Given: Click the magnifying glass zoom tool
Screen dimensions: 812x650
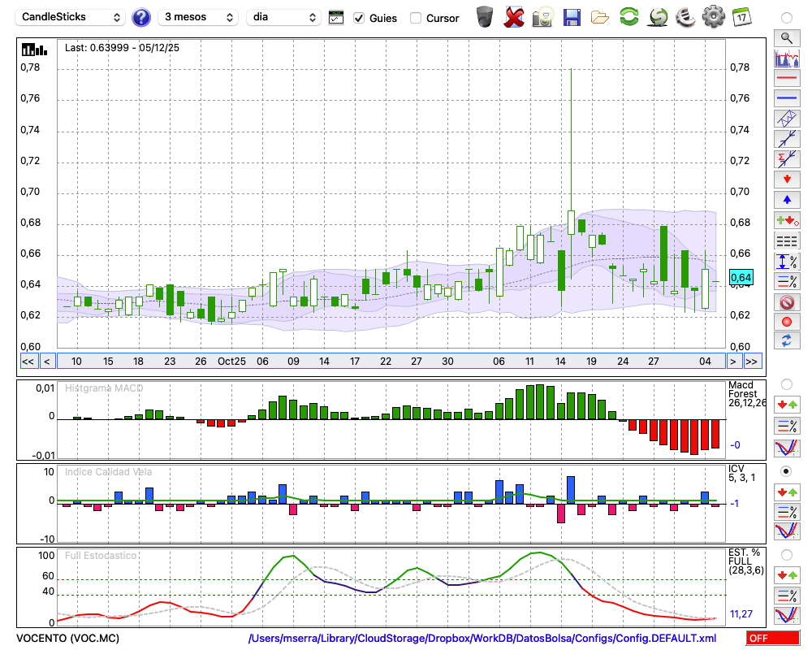Looking at the screenshot, I should 786,37.
